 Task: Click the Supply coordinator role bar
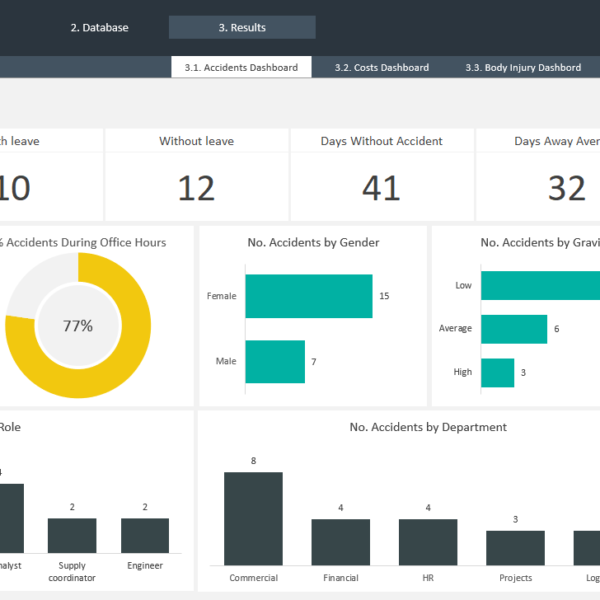point(72,535)
